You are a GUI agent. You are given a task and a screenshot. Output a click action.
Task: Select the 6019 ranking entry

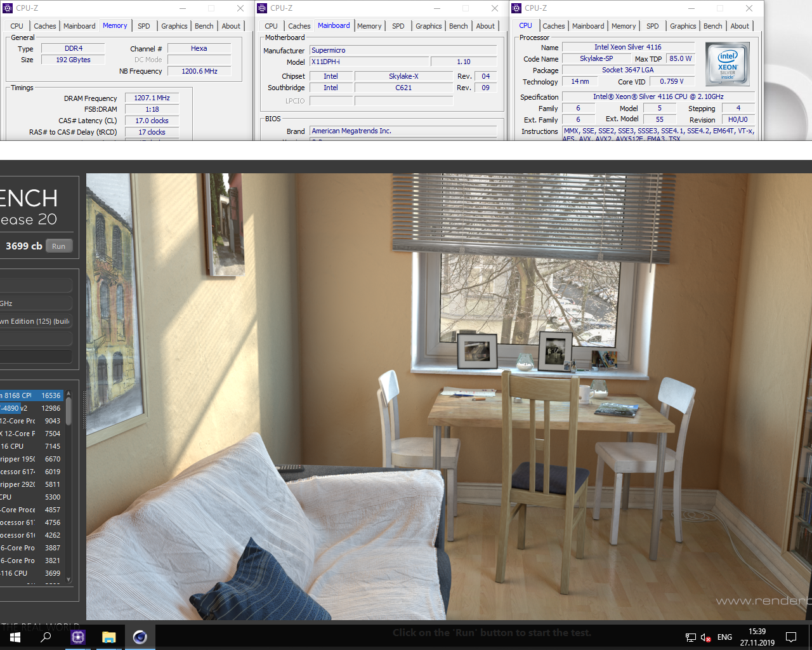click(x=32, y=472)
